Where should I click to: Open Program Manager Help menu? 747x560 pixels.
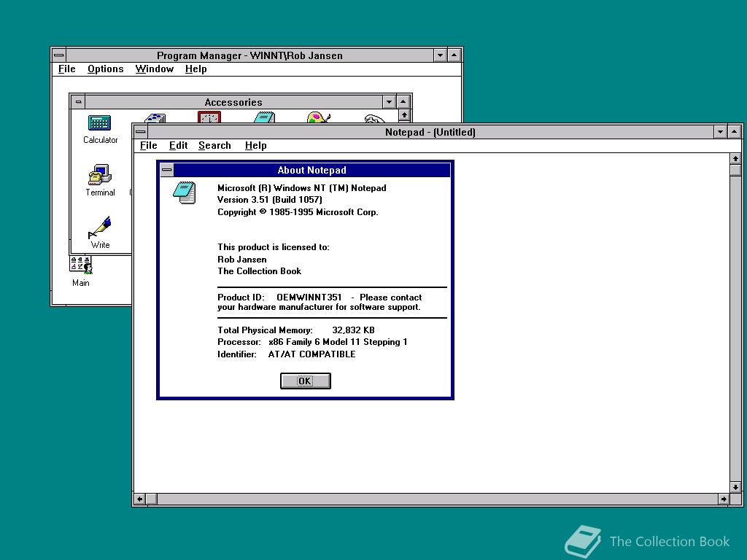[x=196, y=69]
